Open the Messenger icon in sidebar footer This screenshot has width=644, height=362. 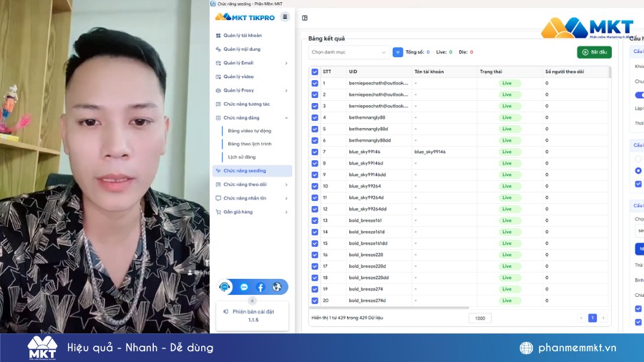(x=244, y=288)
